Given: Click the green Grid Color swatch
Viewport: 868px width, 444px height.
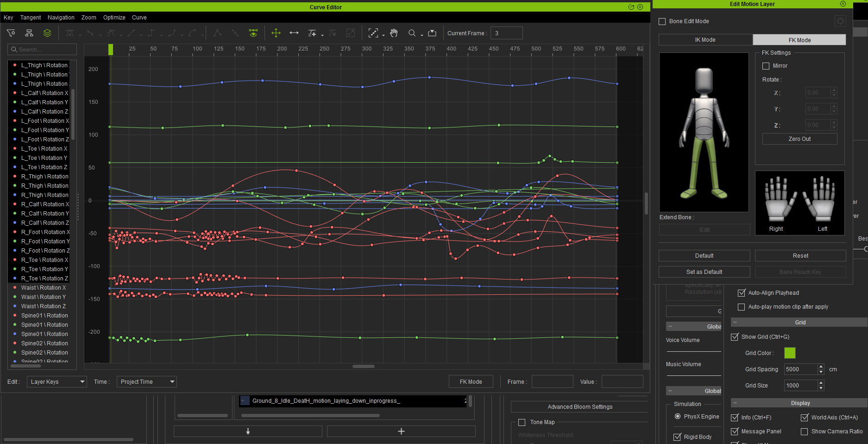Looking at the screenshot, I should (x=790, y=353).
